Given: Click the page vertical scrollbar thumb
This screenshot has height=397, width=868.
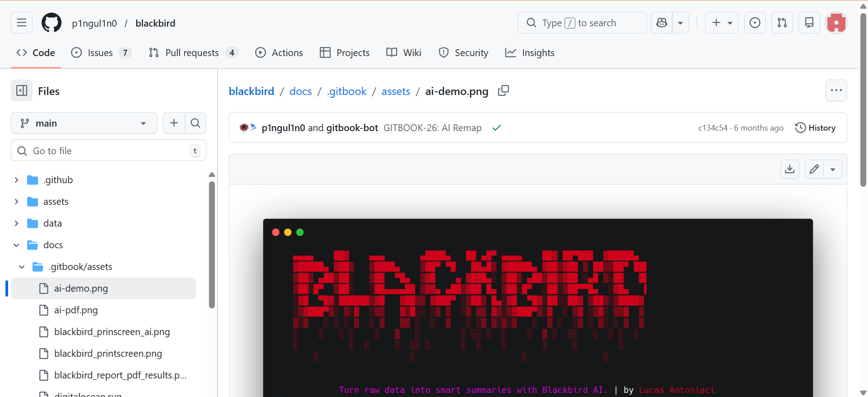Looking at the screenshot, I should (x=863, y=99).
